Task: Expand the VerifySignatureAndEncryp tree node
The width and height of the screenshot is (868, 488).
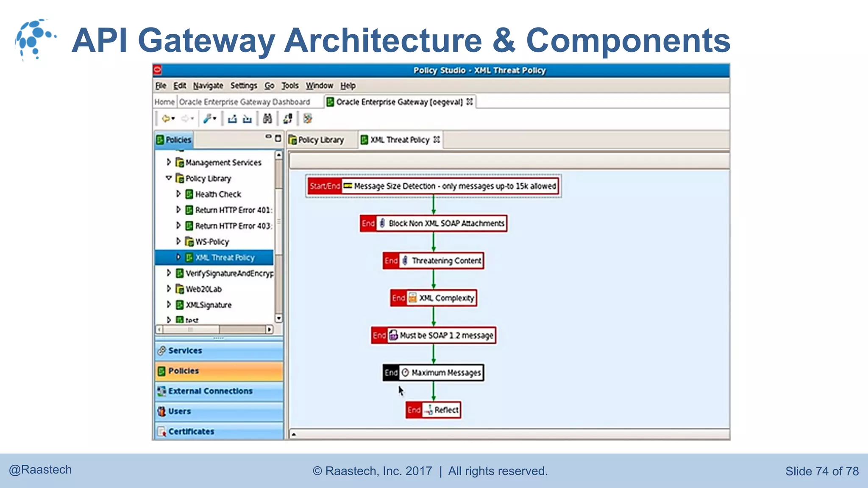Action: click(x=169, y=273)
